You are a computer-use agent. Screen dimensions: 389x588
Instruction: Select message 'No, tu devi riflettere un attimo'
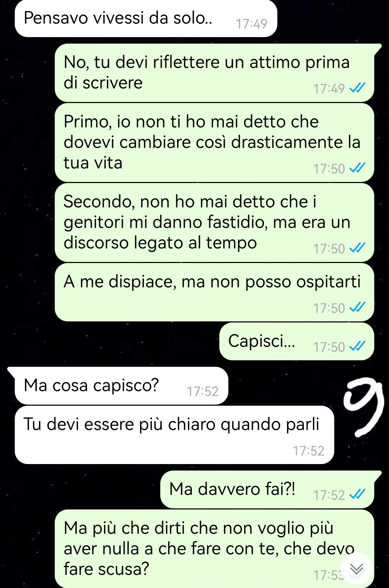(x=214, y=73)
